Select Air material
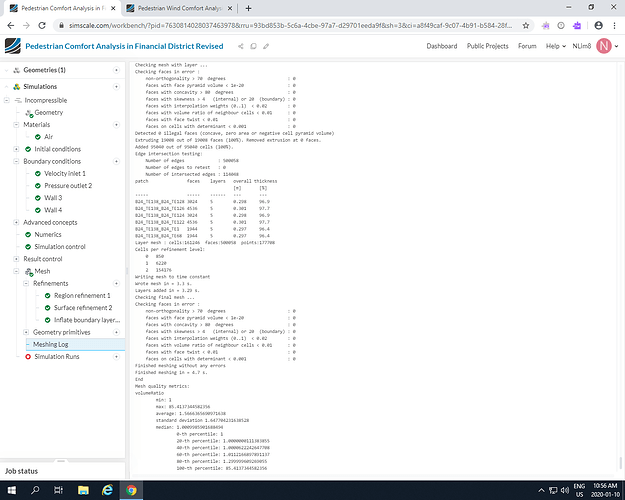This screenshot has width=625, height=500. [x=48, y=137]
